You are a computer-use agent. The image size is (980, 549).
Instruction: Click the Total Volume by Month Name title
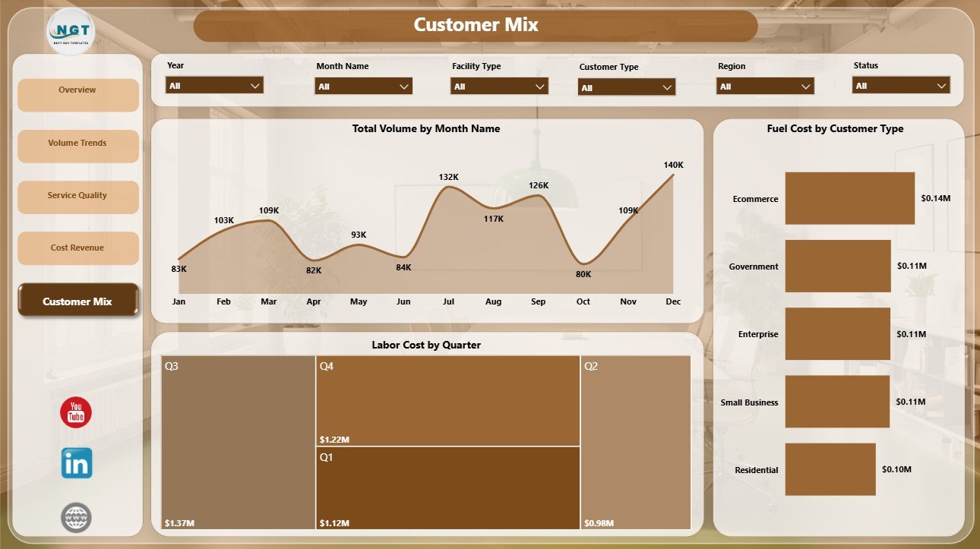coord(426,129)
